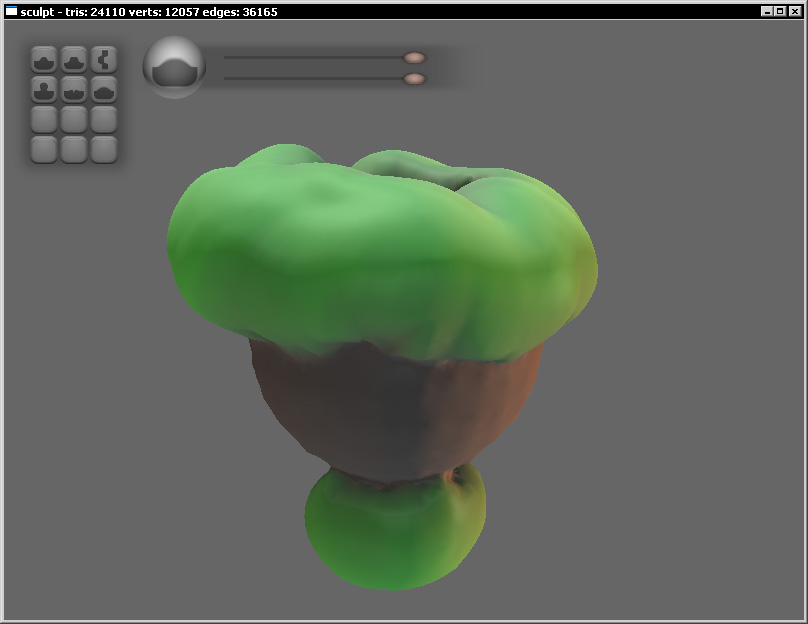Click the spherical current-brush preview
The width and height of the screenshot is (808, 624).
(x=174, y=67)
